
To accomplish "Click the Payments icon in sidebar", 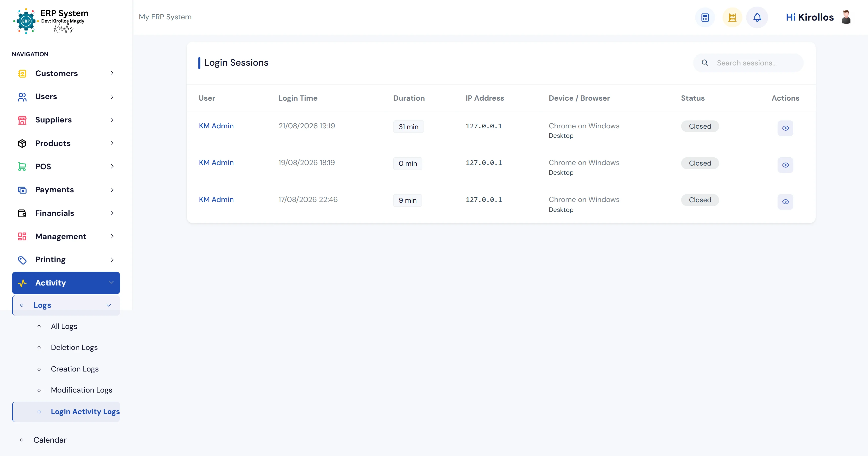I will pyautogui.click(x=22, y=190).
